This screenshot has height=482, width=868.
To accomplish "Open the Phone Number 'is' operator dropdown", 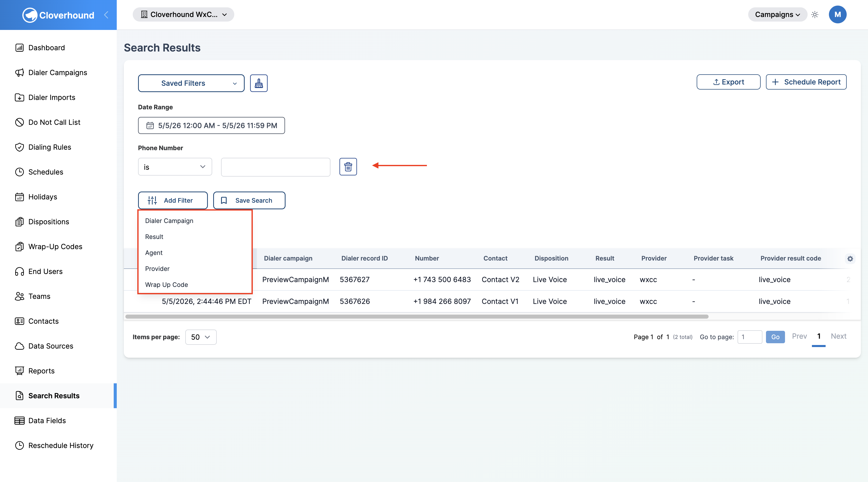I will click(175, 167).
